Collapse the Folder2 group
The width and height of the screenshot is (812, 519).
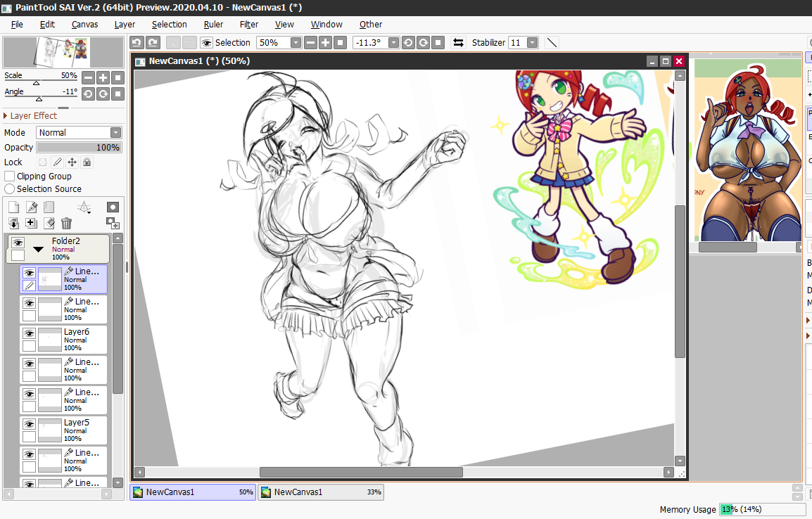click(x=38, y=249)
